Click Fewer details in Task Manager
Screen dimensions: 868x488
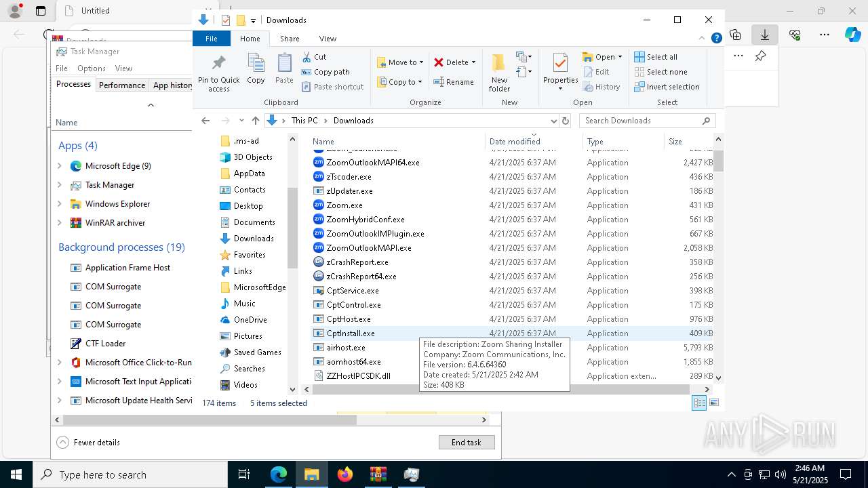(89, 442)
